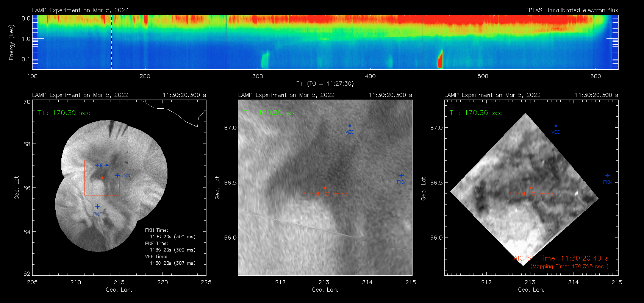
Task: Click the '213' longitude tick under the middle panel
Action: click(324, 282)
